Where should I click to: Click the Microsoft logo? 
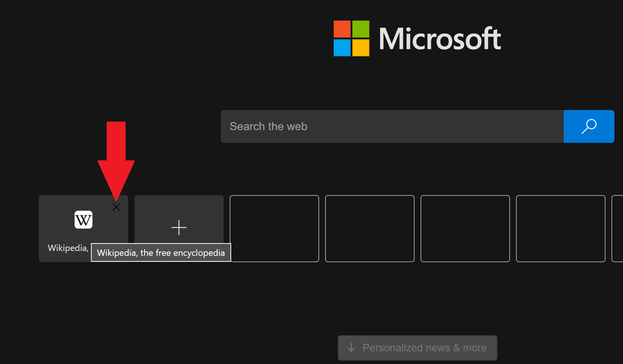click(x=417, y=39)
